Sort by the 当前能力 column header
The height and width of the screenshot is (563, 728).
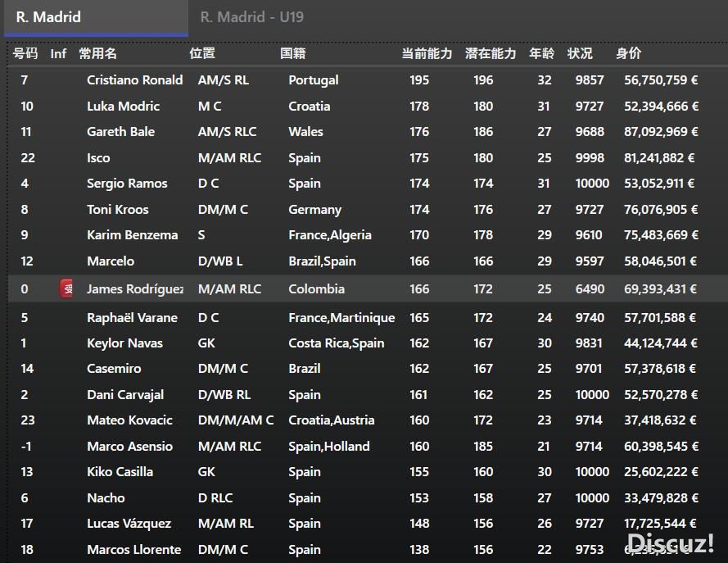click(427, 53)
